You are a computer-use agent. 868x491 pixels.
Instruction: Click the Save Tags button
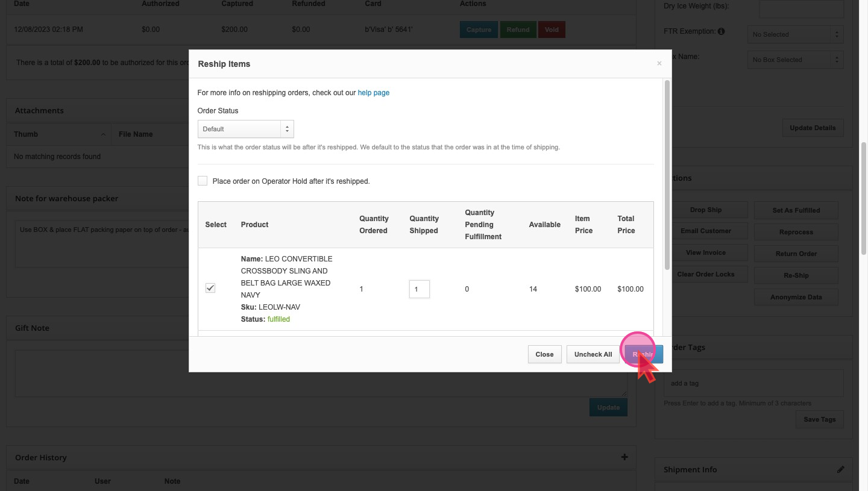(819, 419)
